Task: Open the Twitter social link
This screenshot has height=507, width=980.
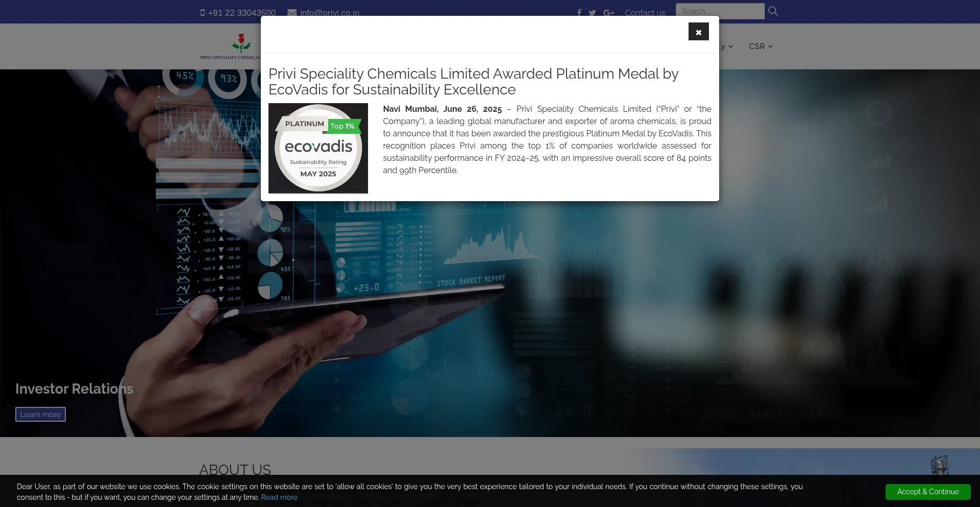Action: click(592, 13)
